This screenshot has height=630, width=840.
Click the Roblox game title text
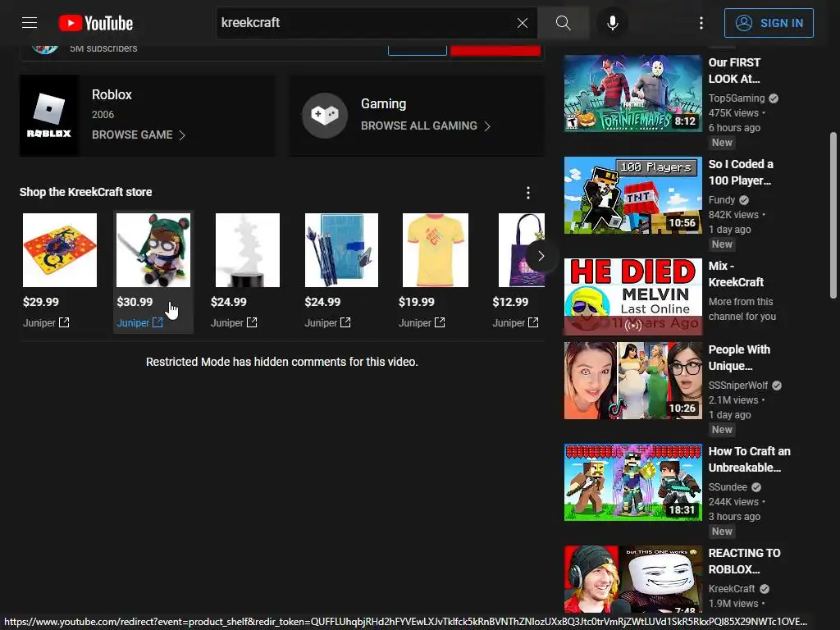(112, 95)
